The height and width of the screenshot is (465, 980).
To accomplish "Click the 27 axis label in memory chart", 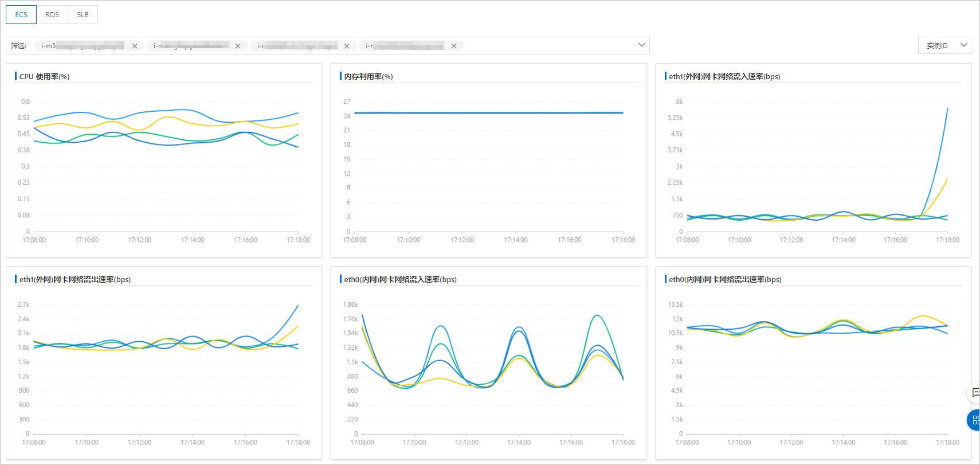I will click(347, 101).
